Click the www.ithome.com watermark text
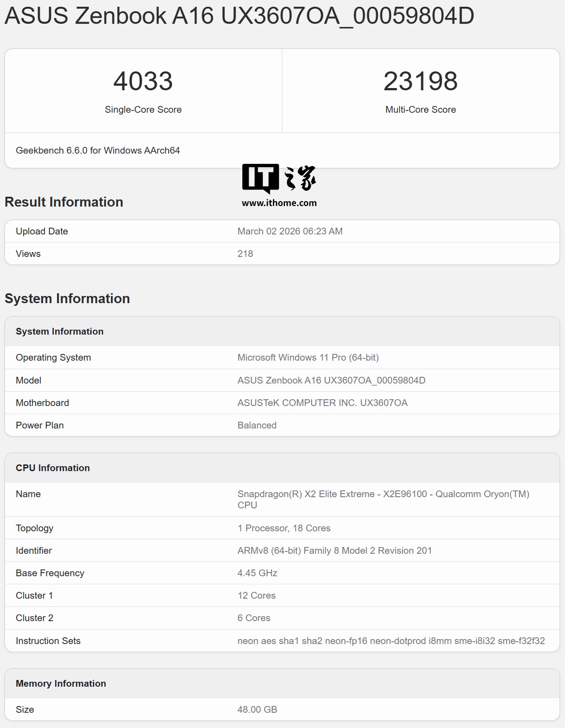Viewport: 565px width, 728px height. tap(279, 203)
